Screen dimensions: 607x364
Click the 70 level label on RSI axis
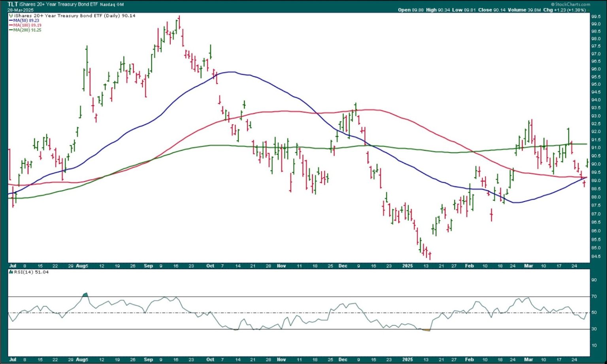click(594, 296)
